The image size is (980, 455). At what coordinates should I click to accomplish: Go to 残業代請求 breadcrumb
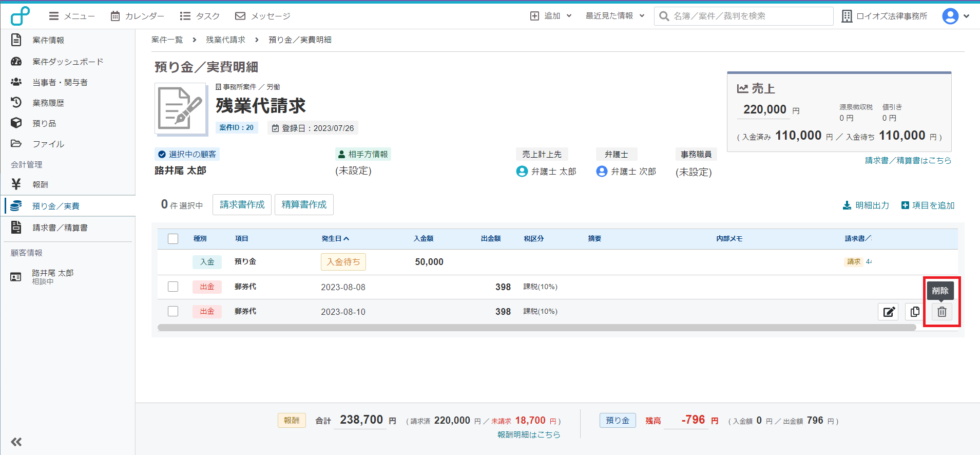[226, 40]
